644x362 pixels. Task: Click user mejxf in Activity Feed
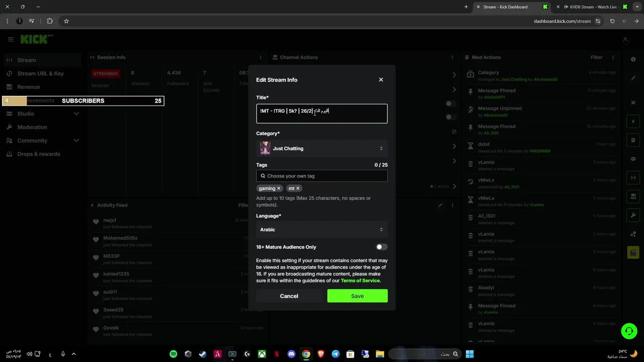pos(110,220)
